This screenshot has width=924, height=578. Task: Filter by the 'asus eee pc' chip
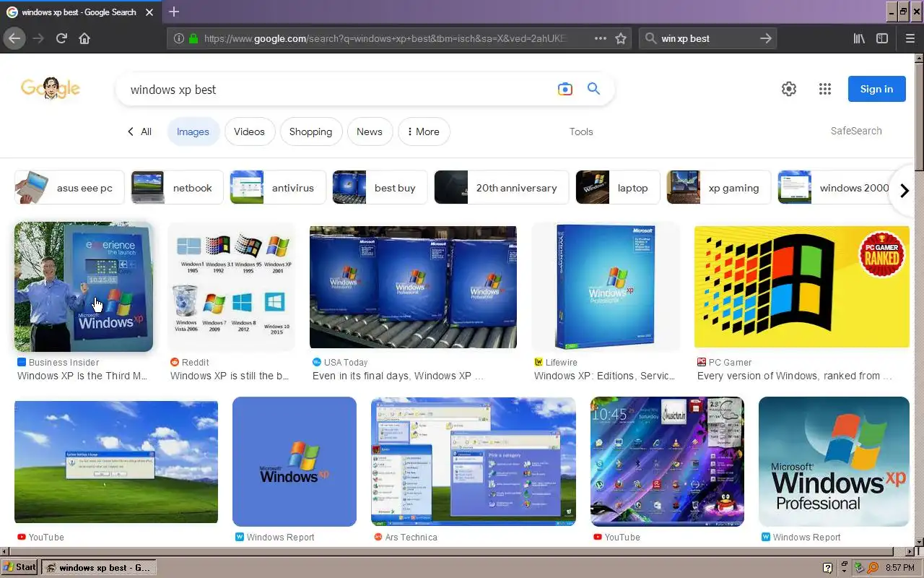[69, 188]
